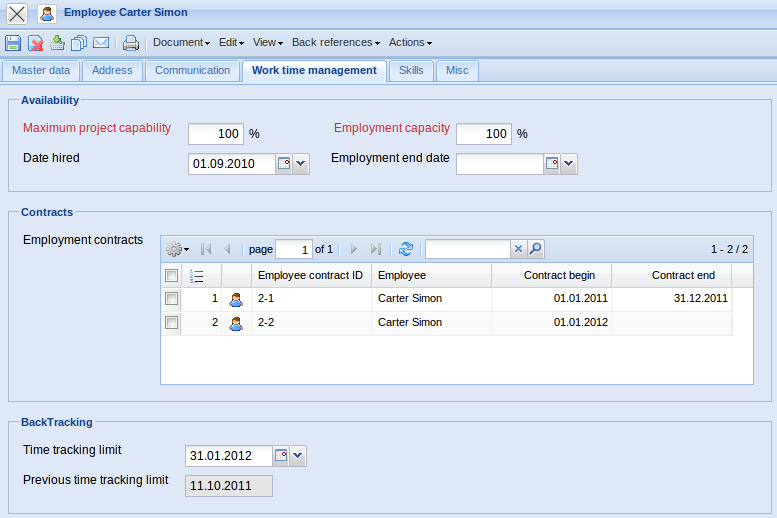Open the employee icon for contract 2-1

pyautogui.click(x=236, y=298)
